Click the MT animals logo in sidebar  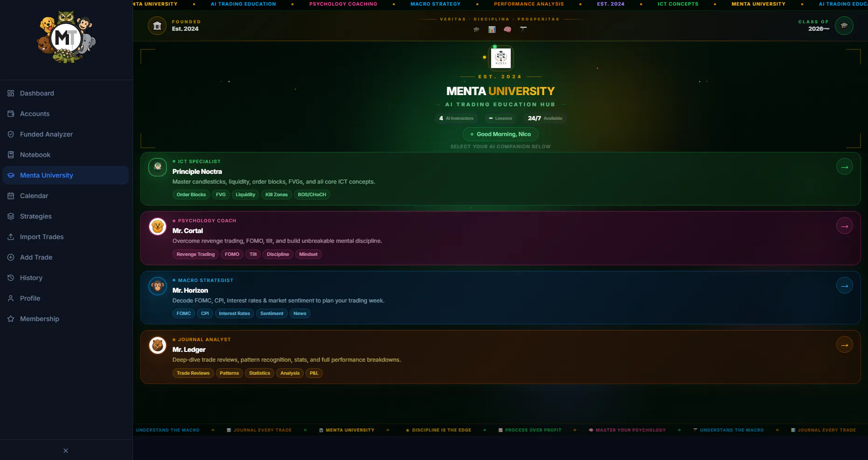pos(66,37)
